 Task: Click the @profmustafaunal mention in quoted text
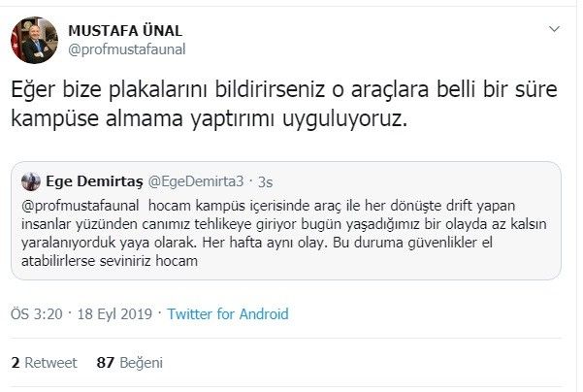(83, 207)
